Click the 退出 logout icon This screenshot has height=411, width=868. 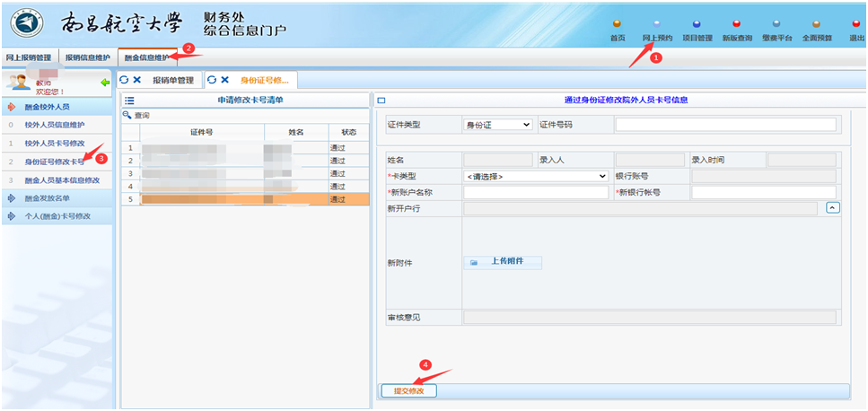856,25
